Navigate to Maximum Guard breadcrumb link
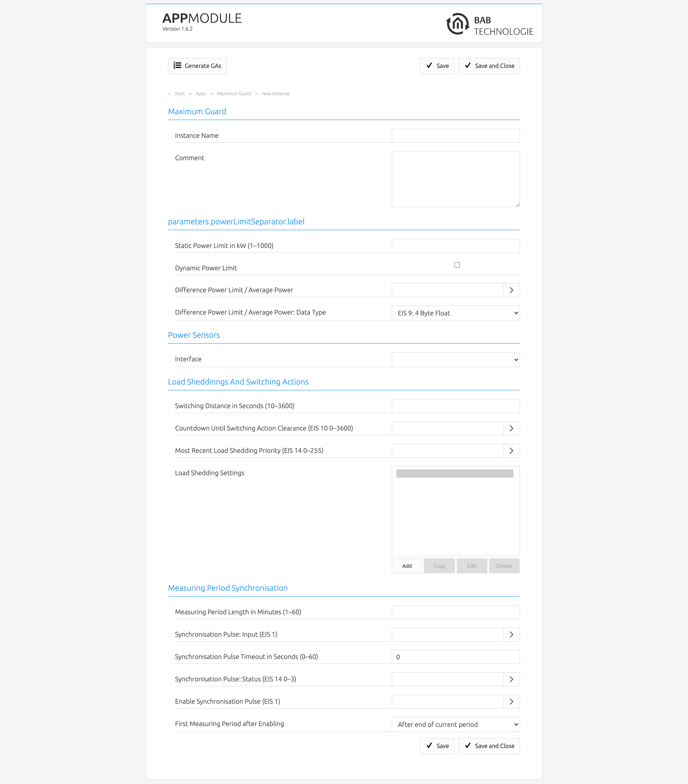Viewport: 688px width, 784px height. coord(233,94)
